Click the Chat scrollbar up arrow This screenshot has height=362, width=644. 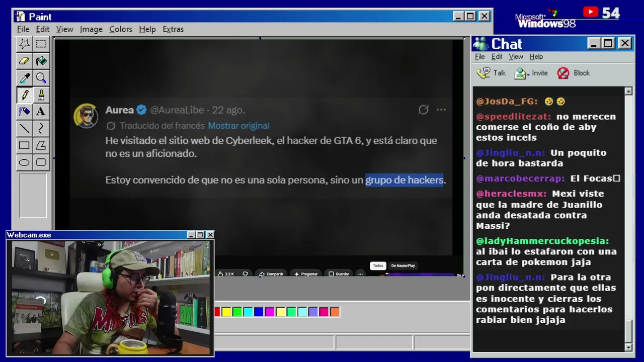628,91
